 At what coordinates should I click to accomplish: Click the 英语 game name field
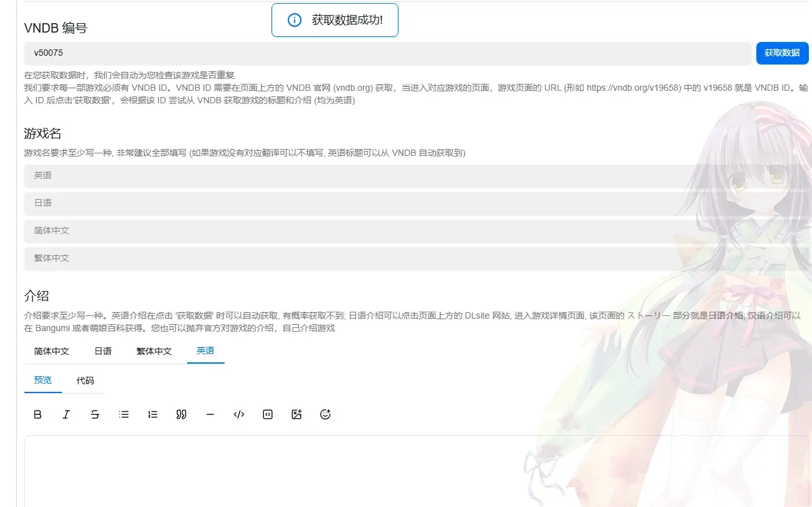click(x=417, y=176)
